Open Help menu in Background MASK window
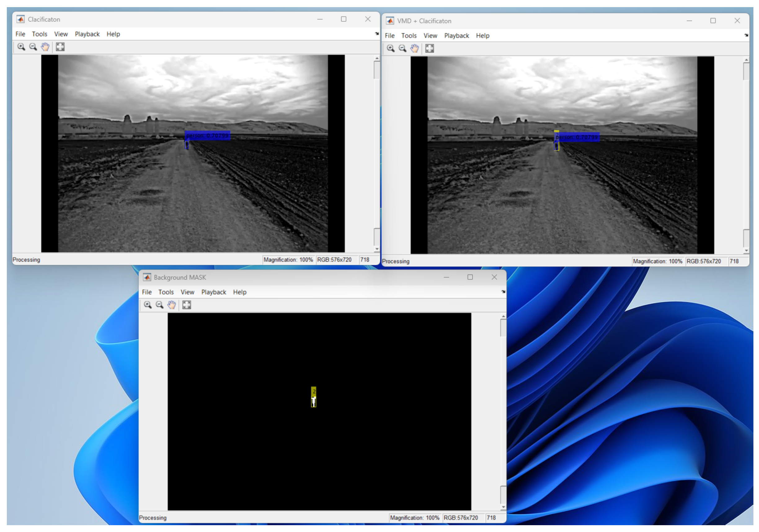Screen dimensions: 759x532 [x=239, y=292]
